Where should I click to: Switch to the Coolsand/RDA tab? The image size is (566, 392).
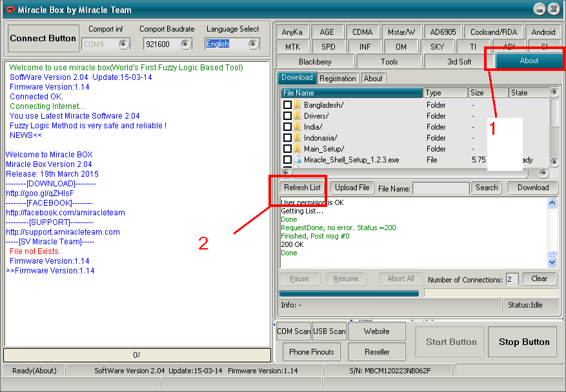pos(494,32)
